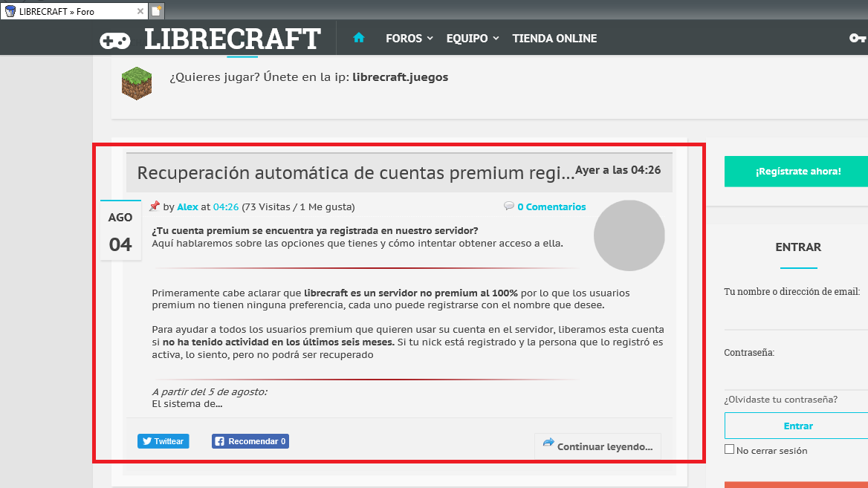Screen dimensions: 868x488
Task: Click the key icon in the header
Action: [858, 38]
